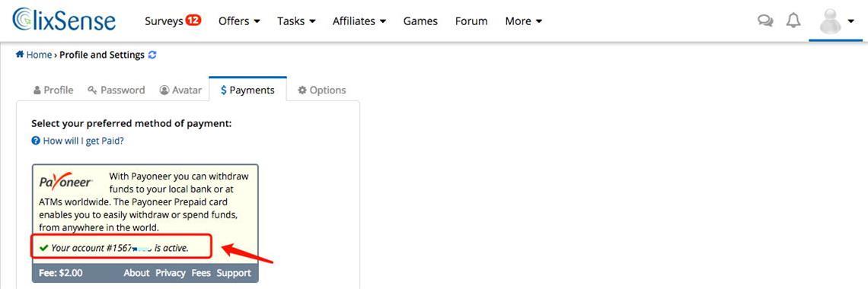Open the chat messages icon
The height and width of the screenshot is (289, 868).
coord(765,21)
